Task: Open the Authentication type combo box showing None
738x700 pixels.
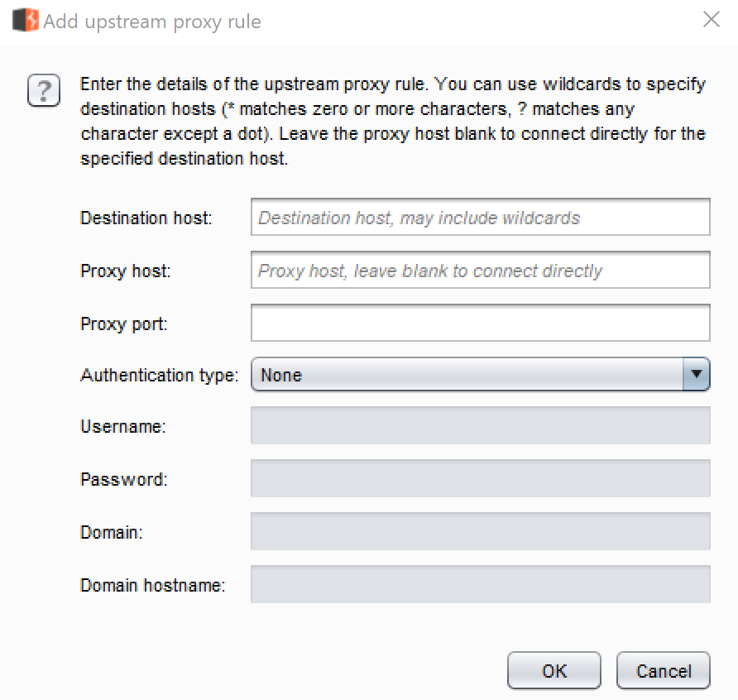Action: (x=467, y=376)
